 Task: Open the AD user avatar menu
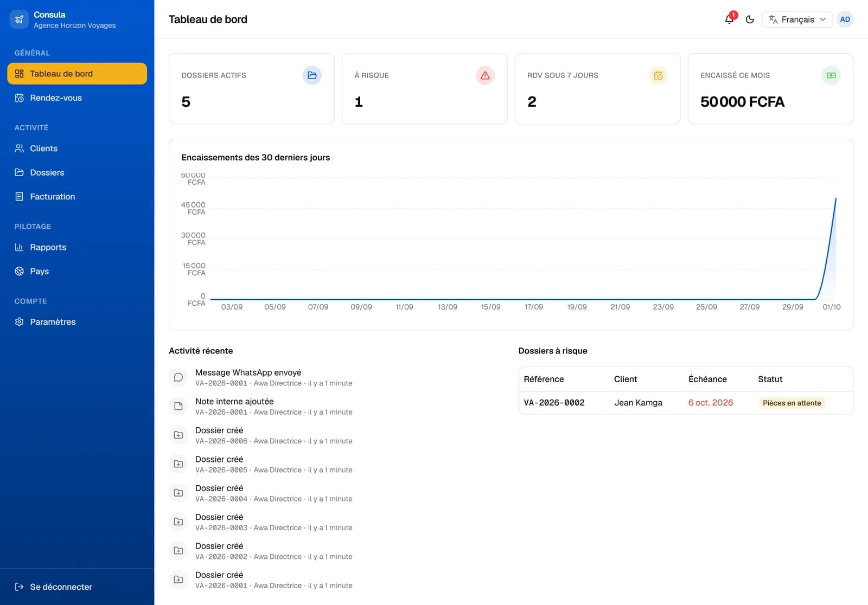coord(845,20)
